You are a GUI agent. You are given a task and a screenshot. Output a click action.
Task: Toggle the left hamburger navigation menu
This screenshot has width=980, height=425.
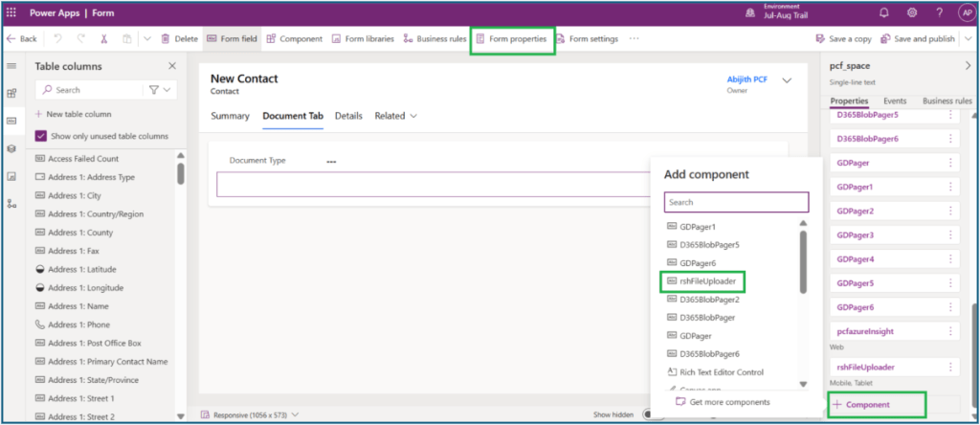[11, 66]
